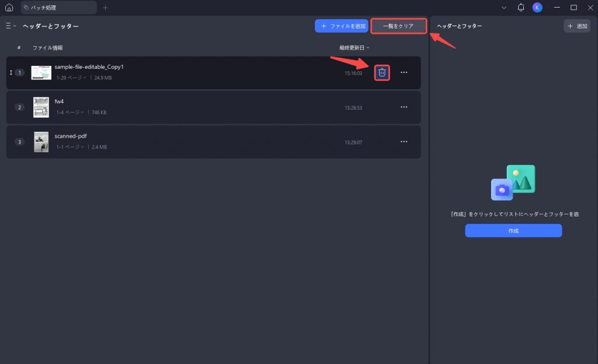Add a new tab with plus icon
The image size is (598, 364).
[106, 8]
